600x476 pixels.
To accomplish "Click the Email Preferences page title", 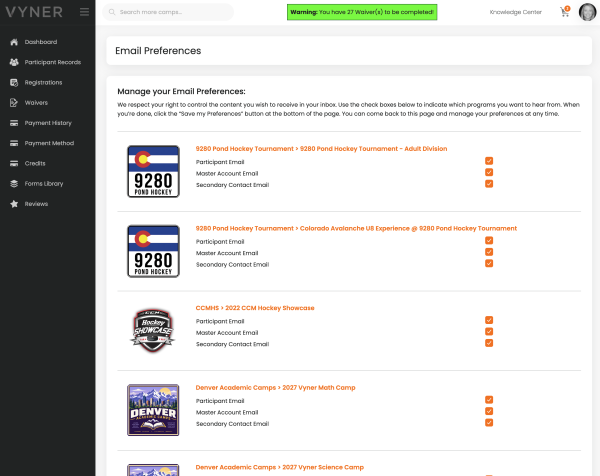I will (158, 51).
